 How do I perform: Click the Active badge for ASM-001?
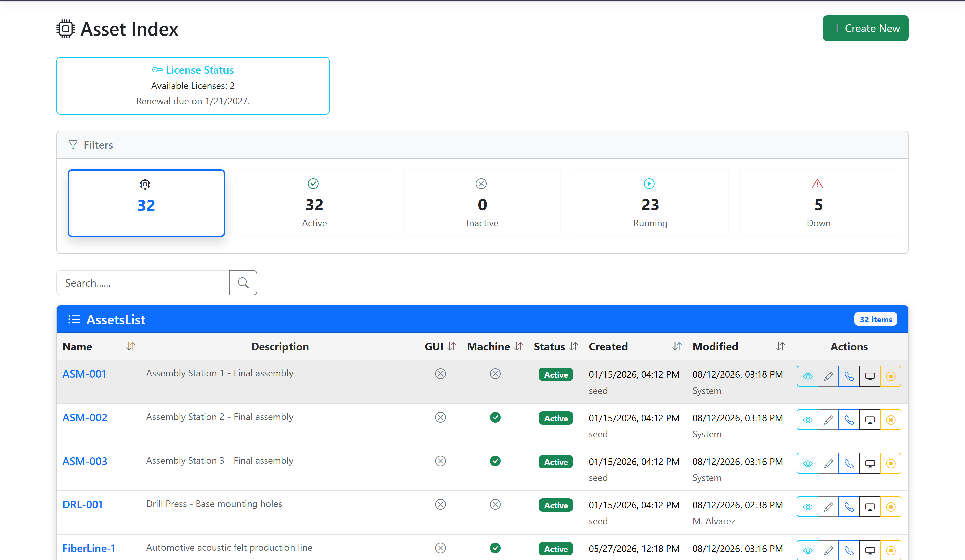(x=556, y=375)
